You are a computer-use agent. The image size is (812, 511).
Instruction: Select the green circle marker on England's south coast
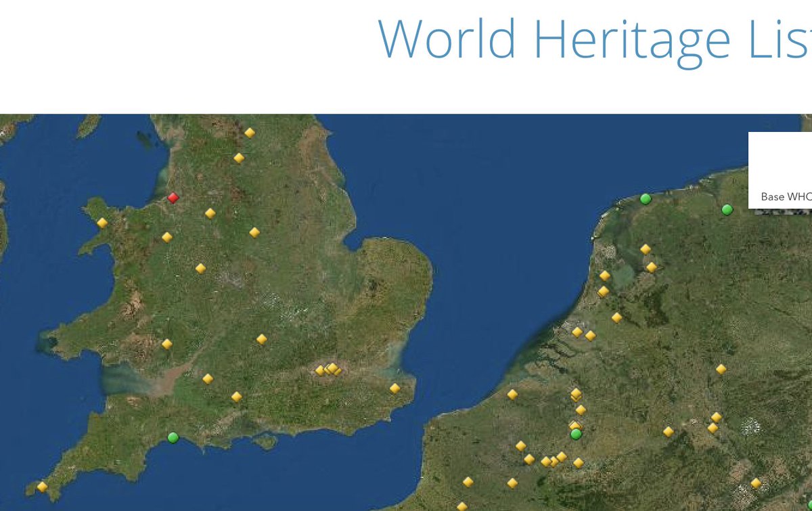tap(173, 437)
